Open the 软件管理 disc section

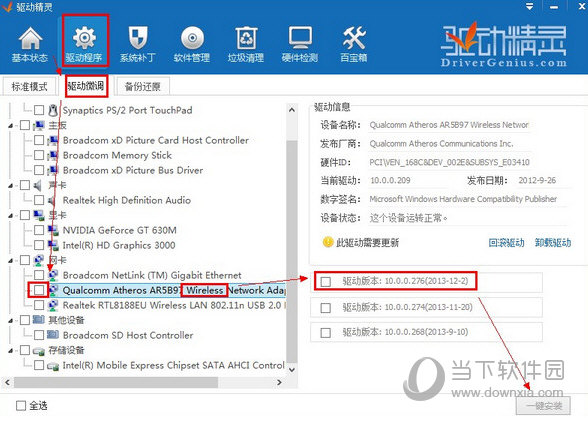[x=192, y=44]
